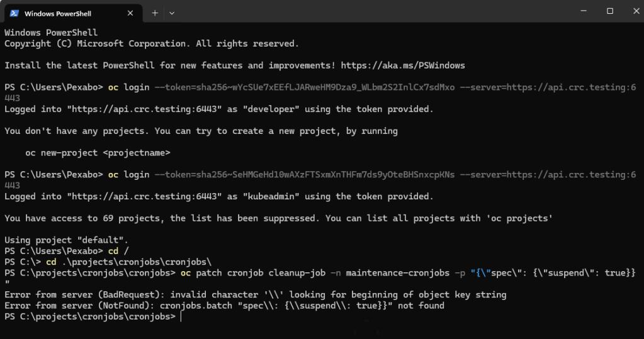
Task: Close the Windows PowerShell tab
Action: click(x=130, y=13)
